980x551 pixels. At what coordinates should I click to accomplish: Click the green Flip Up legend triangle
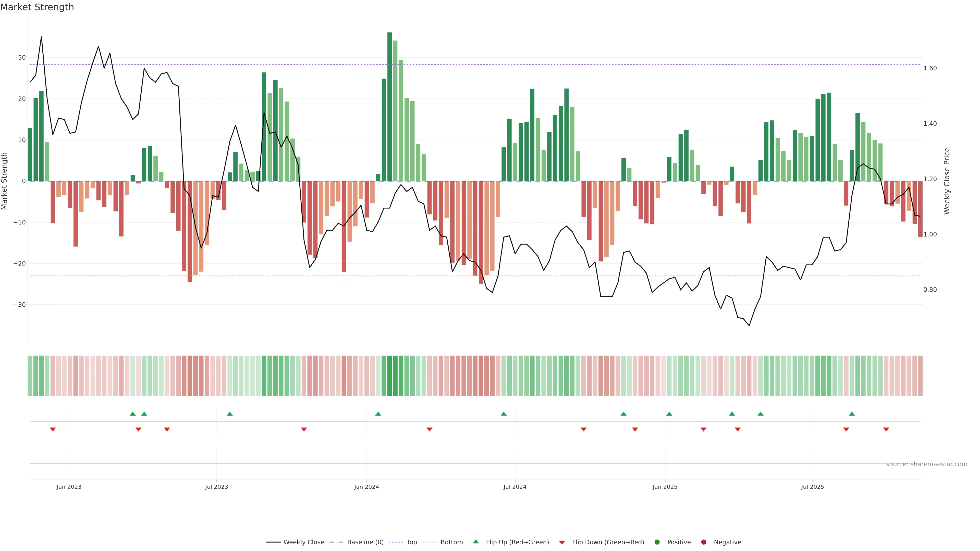tap(475, 542)
